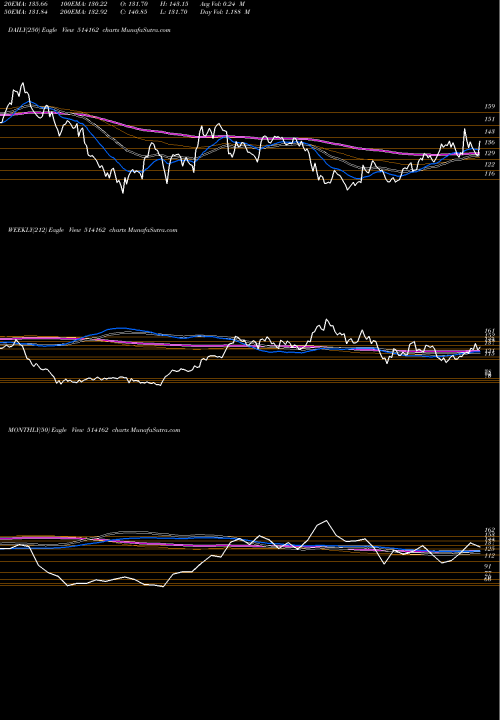Click the 129 price label on daily chart
The width and height of the screenshot is (500, 720).
click(x=490, y=153)
